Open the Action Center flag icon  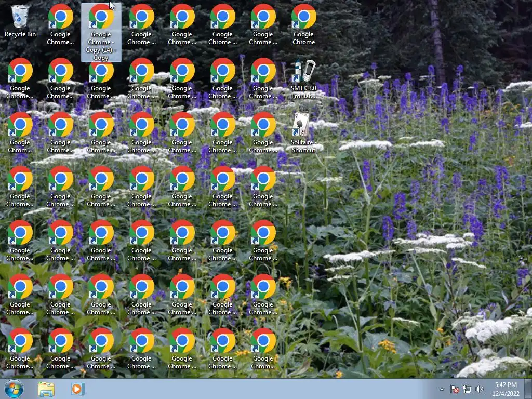point(454,389)
